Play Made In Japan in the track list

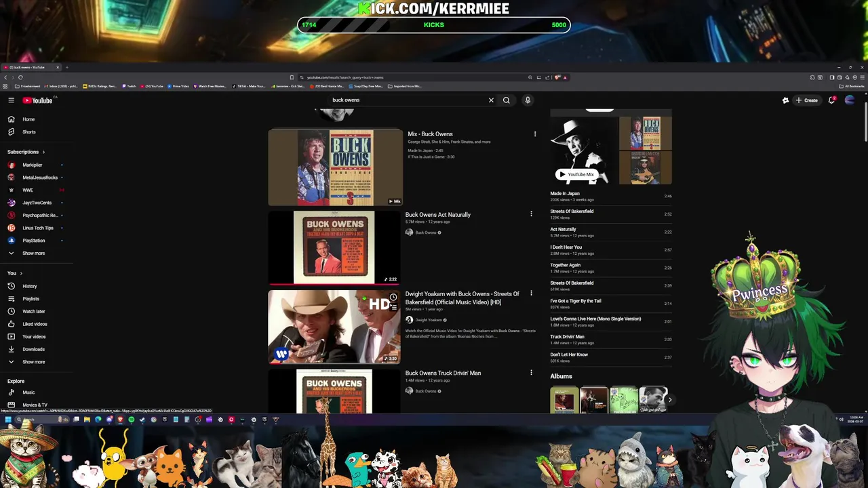pyautogui.click(x=611, y=197)
